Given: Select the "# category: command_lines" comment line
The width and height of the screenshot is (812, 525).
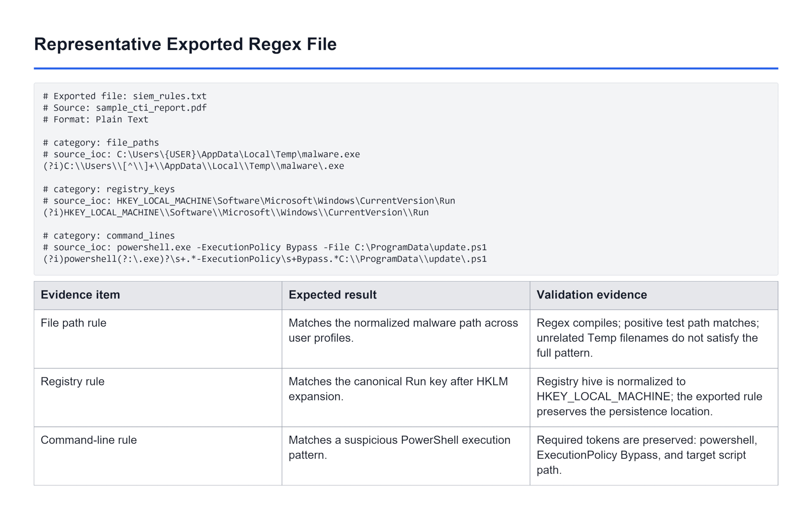Looking at the screenshot, I should point(109,236).
